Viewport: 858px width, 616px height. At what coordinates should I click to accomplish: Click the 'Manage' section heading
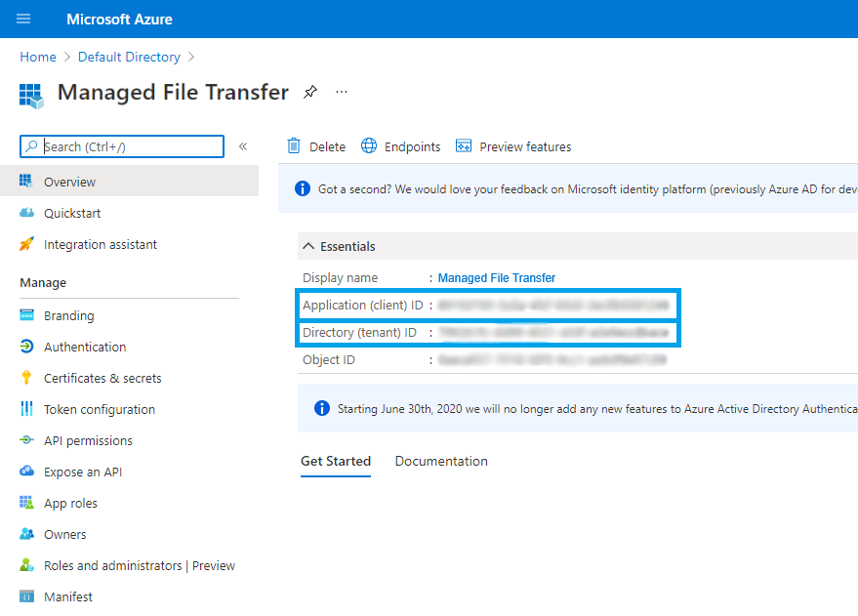(x=43, y=283)
